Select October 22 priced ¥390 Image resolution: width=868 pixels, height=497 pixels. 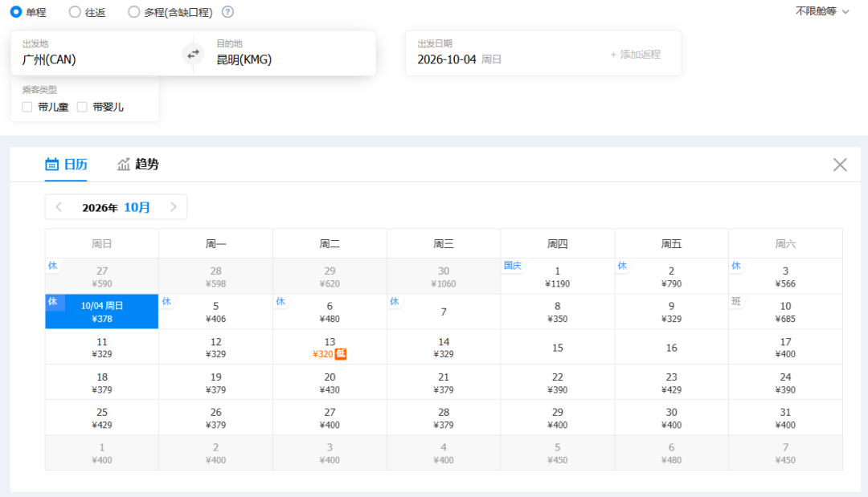558,382
